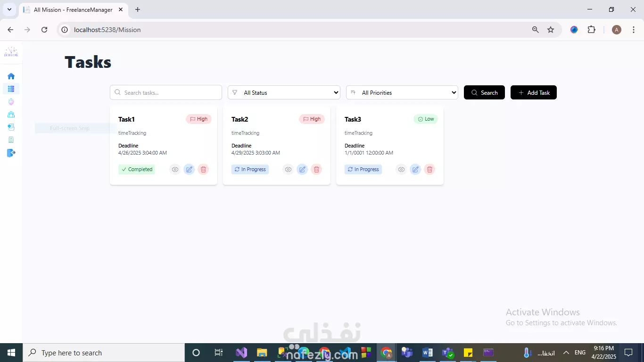Open the clients group sidebar icon
The height and width of the screenshot is (362, 644).
pyautogui.click(x=11, y=114)
